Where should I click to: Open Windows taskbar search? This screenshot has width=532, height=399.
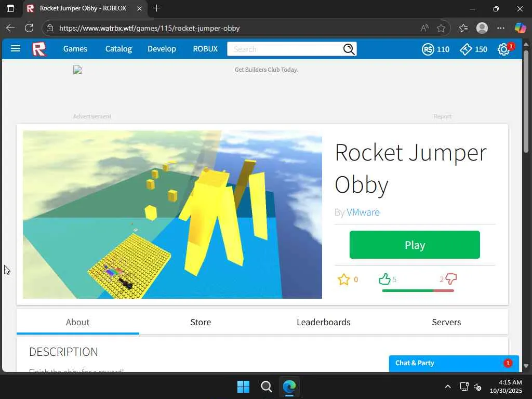267,387
